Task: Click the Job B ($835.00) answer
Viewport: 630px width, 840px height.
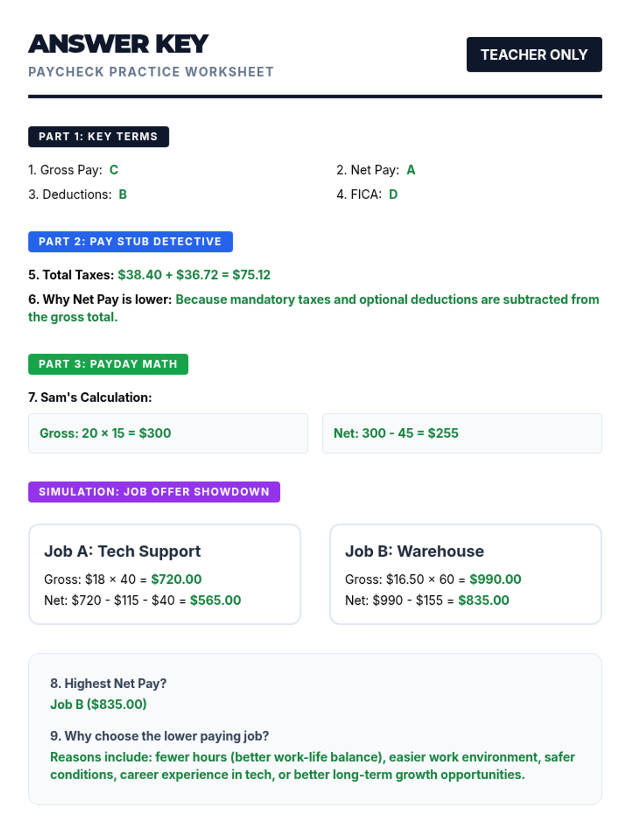Action: click(x=98, y=705)
